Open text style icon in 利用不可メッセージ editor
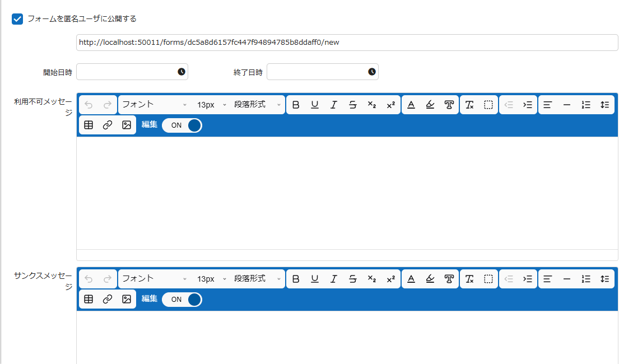Viewport: 633px width, 364px height. (449, 105)
